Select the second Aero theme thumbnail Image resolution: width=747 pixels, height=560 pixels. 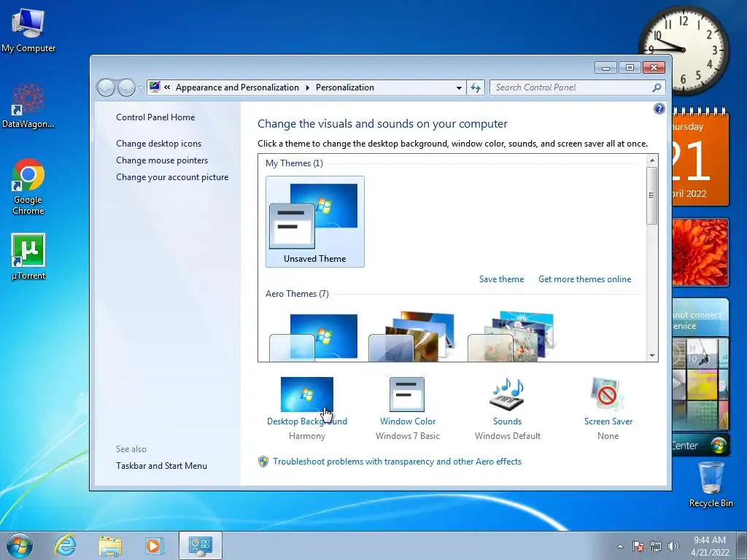[x=413, y=336]
